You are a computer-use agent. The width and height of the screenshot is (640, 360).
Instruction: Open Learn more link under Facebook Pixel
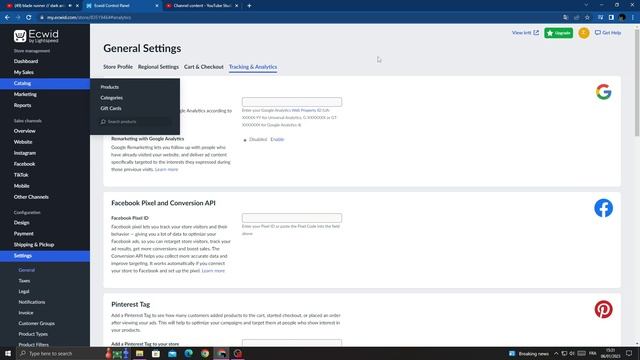213,271
